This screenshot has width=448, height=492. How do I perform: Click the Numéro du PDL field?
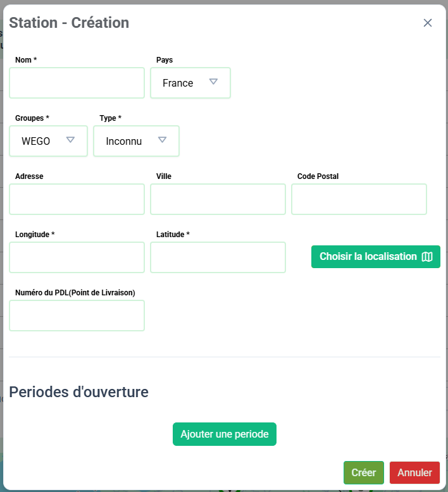[77, 316]
